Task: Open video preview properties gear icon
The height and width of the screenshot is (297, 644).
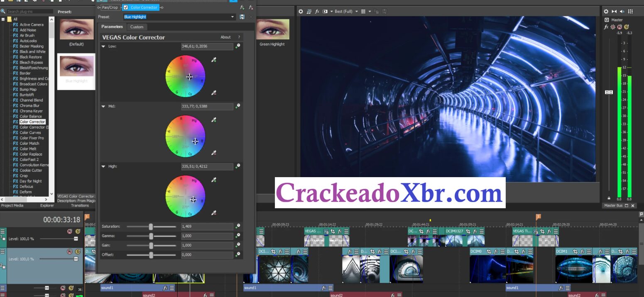Action: point(301,12)
